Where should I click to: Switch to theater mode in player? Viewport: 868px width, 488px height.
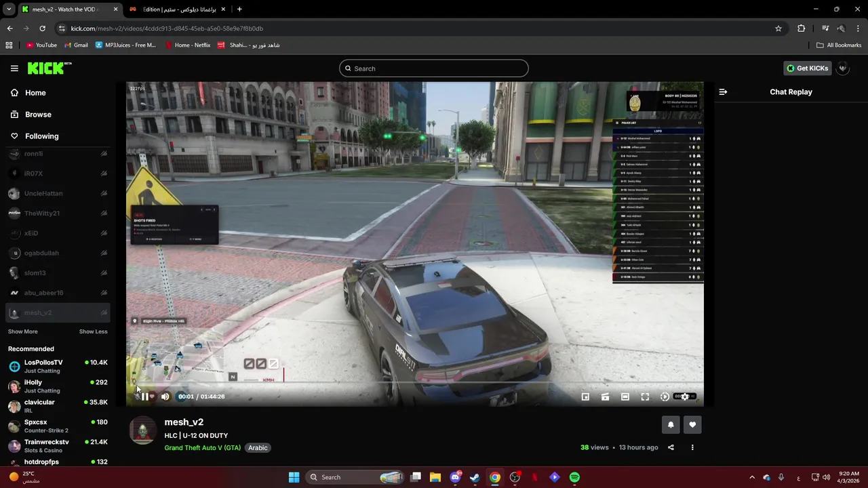click(625, 396)
